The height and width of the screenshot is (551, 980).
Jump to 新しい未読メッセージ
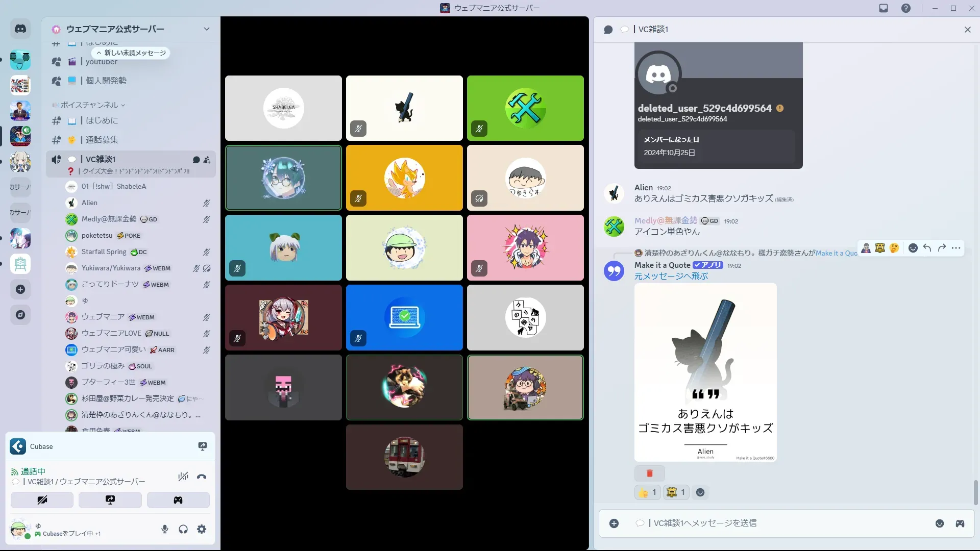(x=132, y=53)
